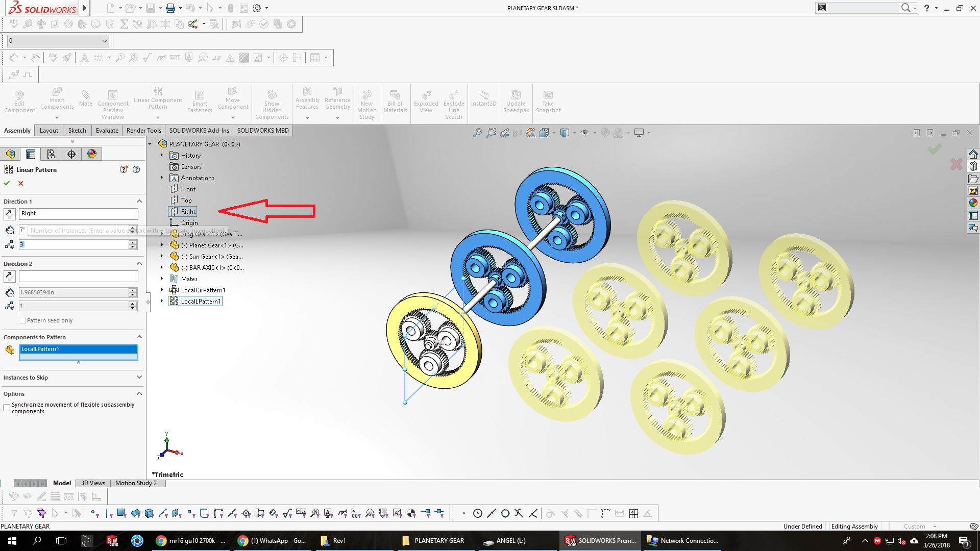
Task: Confirm the Linear Pattern with green checkmark
Action: 7,183
